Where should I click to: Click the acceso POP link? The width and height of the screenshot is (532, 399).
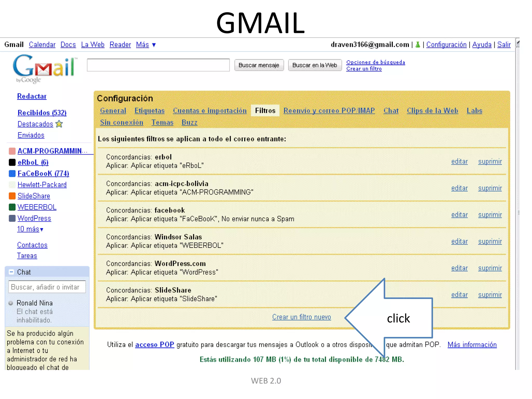tap(155, 345)
